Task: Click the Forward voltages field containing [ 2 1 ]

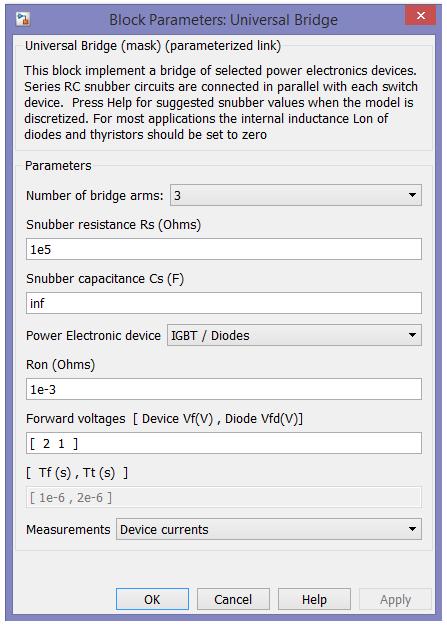Action: [224, 443]
